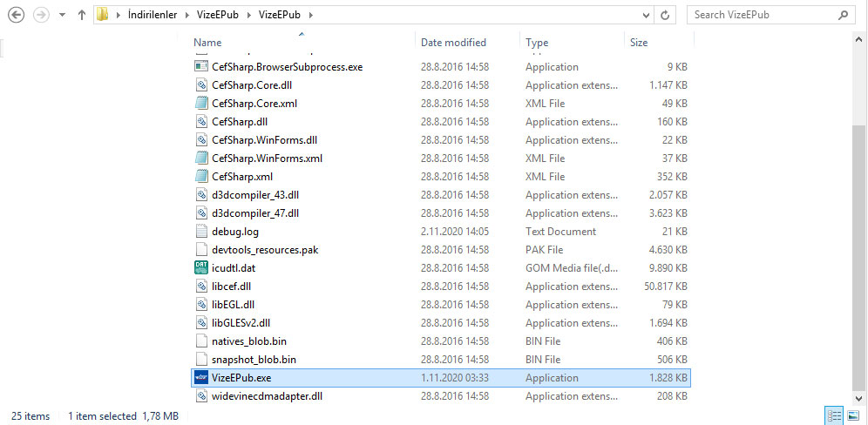Expand chevron after İndirilenler breadcrumb
868x425 pixels.
(x=187, y=15)
